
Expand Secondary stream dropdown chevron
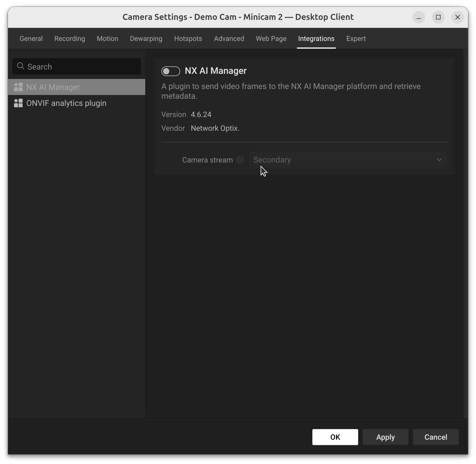click(439, 160)
